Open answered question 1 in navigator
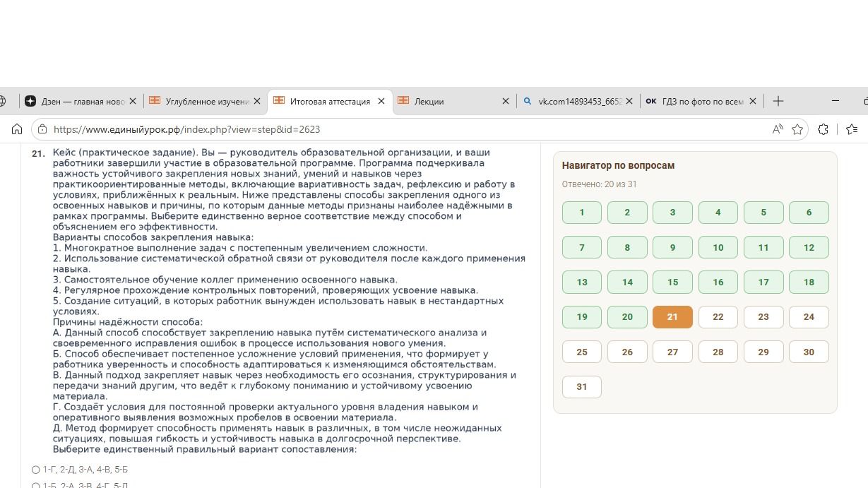Screen dimensions: 868x488 582,213
